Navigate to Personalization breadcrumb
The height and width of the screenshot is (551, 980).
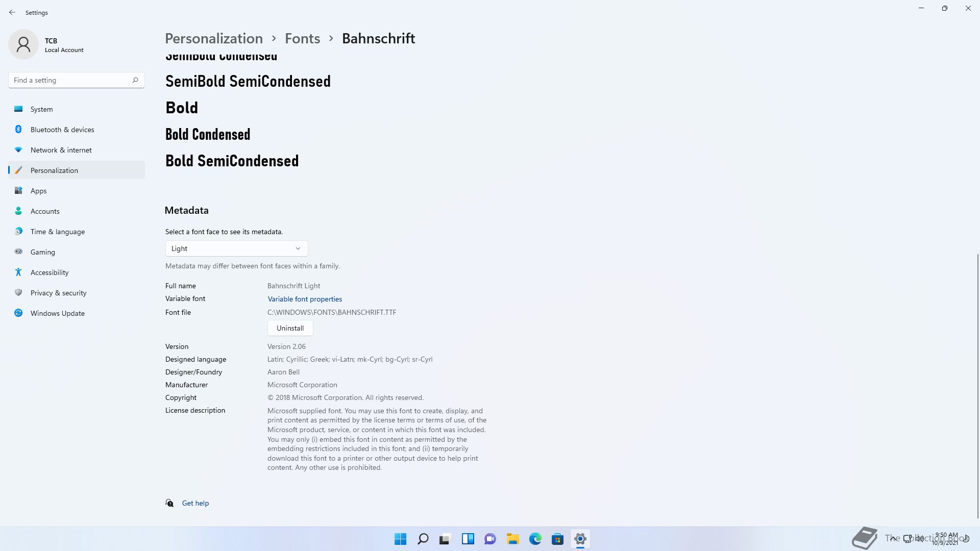(x=214, y=39)
